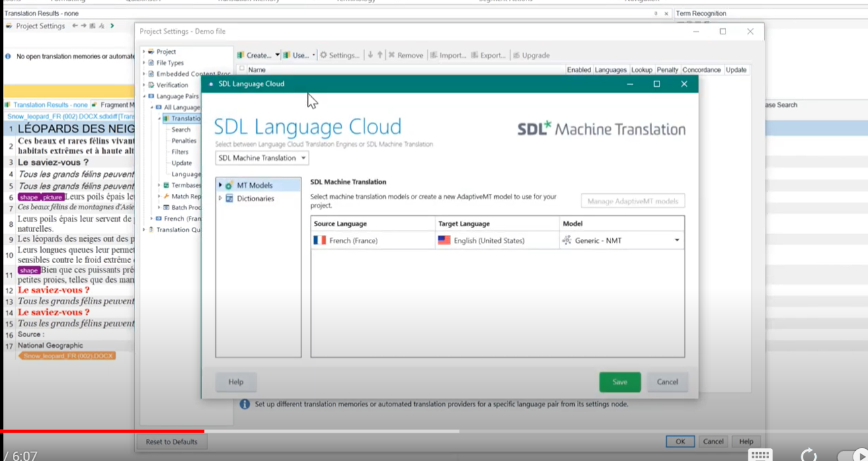The height and width of the screenshot is (461, 868).
Task: Click Import icon in Project Settings toolbar
Action: [434, 55]
